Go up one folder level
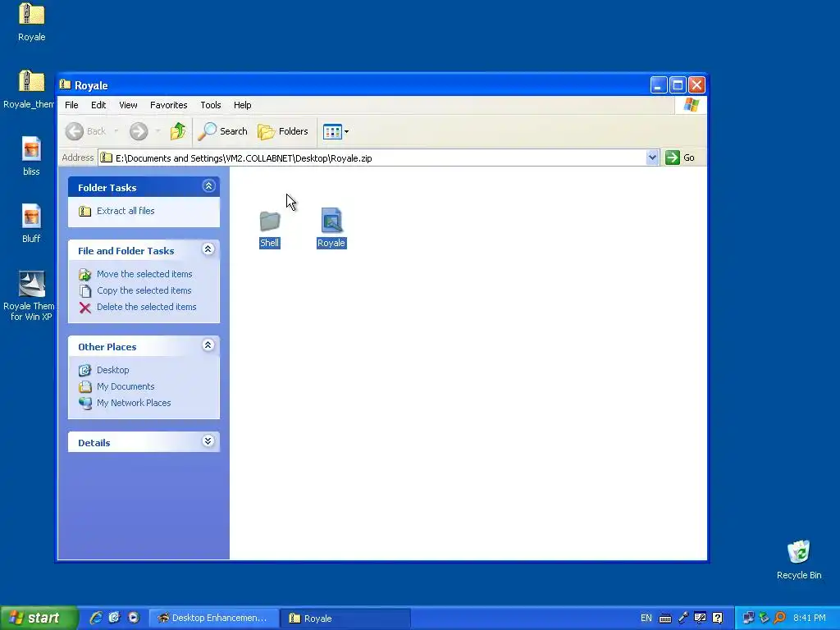 click(178, 131)
